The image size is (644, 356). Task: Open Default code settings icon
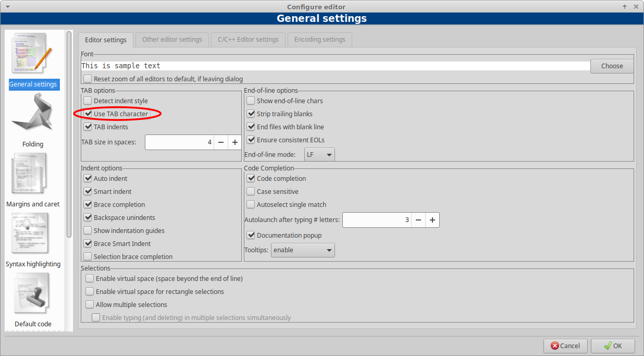coord(32,294)
